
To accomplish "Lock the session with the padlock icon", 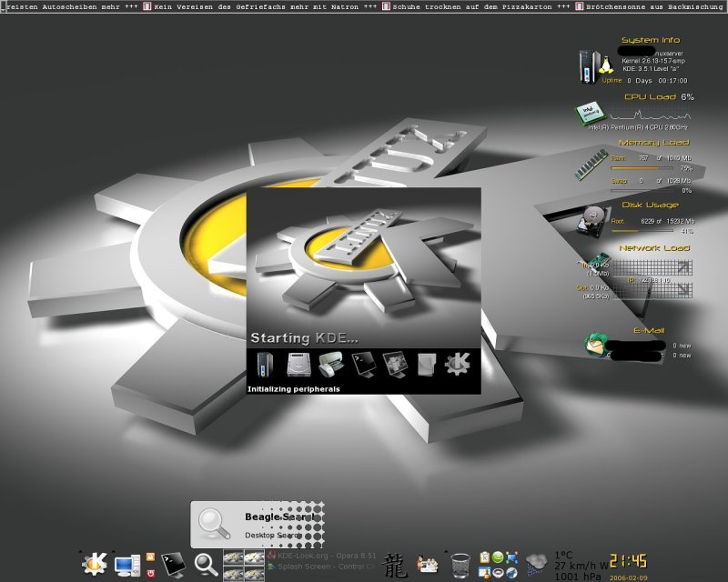I will [x=150, y=557].
